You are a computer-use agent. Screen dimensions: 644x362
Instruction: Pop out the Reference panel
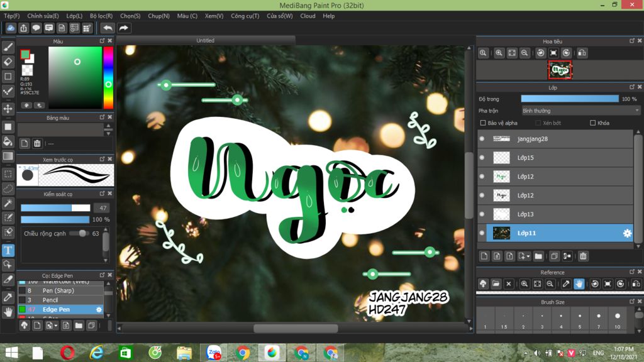point(632,271)
